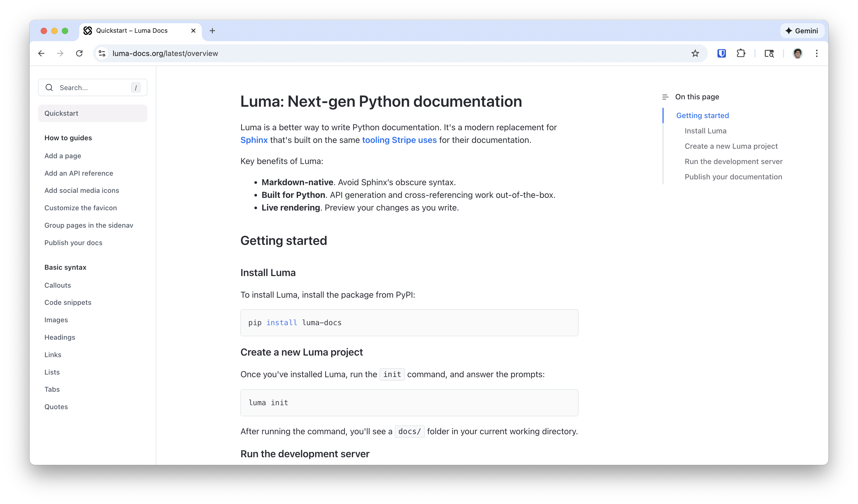Open the user profile avatar

pyautogui.click(x=798, y=53)
